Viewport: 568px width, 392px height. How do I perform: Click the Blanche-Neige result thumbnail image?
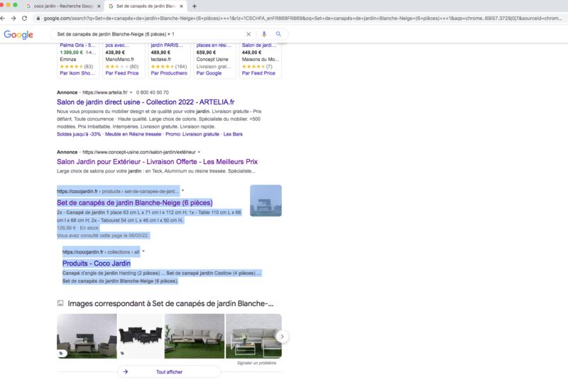[266, 201]
